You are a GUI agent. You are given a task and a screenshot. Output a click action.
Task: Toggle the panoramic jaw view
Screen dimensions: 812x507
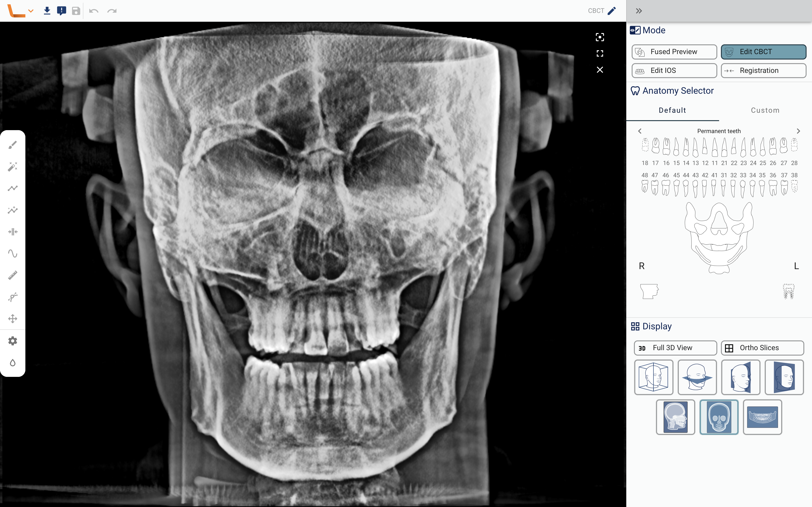762,417
